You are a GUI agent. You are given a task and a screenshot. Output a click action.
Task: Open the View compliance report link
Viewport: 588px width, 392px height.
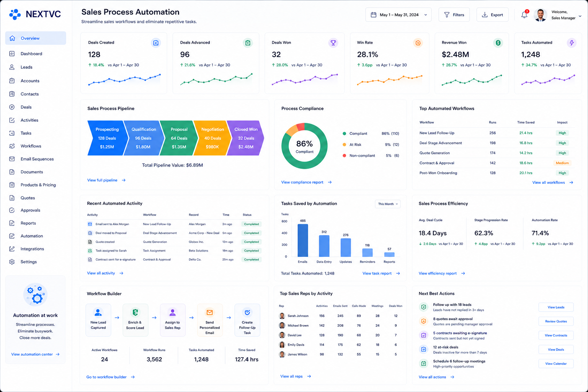click(306, 183)
